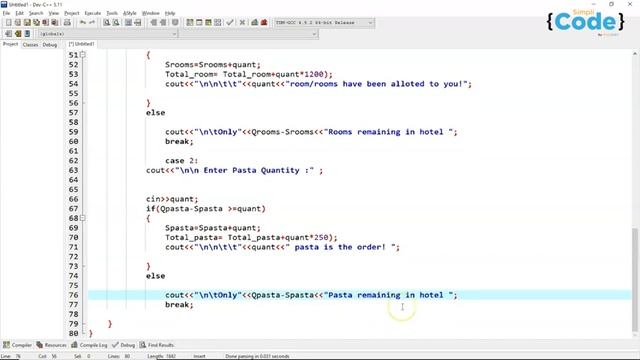Collapse the code fold at line 68
Viewport: 640px width, 360px height.
(x=83, y=218)
